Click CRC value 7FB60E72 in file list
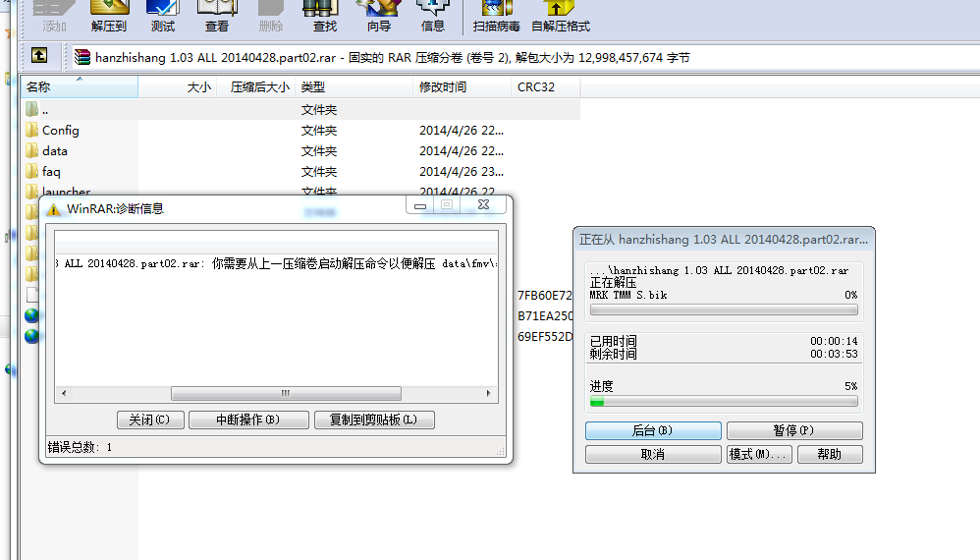Image resolution: width=980 pixels, height=560 pixels. (545, 295)
